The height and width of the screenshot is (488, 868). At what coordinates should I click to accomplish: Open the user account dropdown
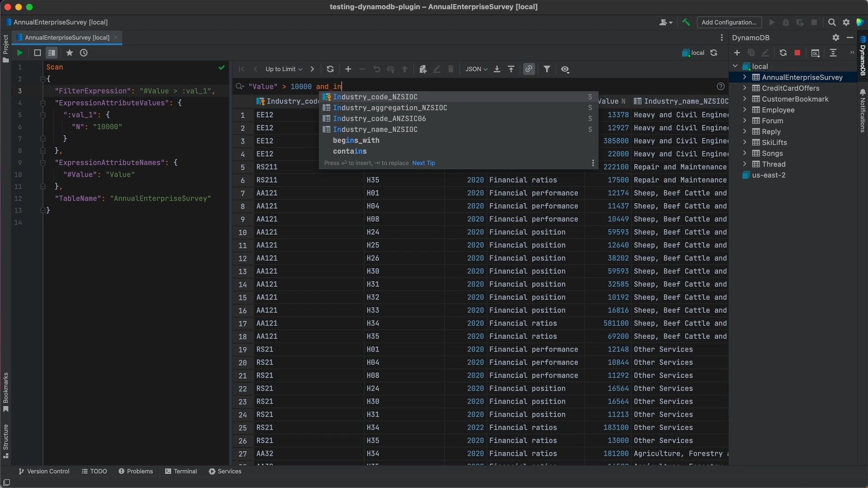pyautogui.click(x=666, y=22)
